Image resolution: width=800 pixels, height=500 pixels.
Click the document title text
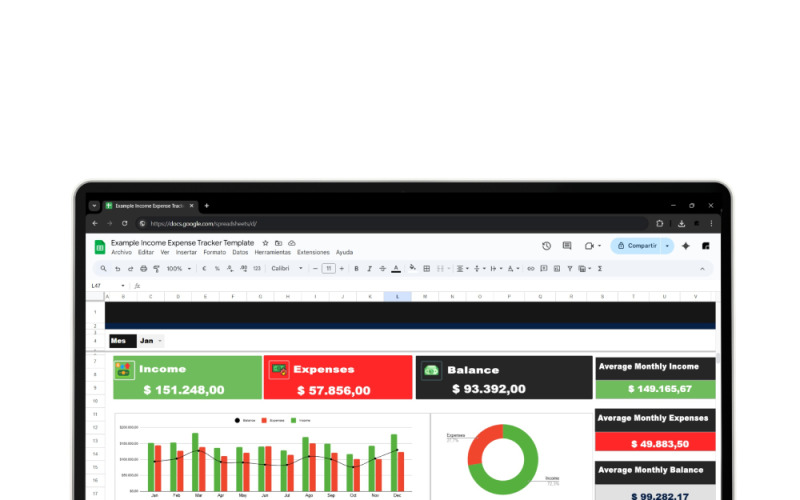182,243
